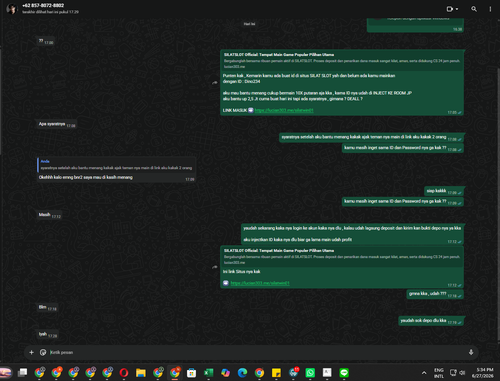Open Task View on the taskbar
This screenshot has width=500, height=381.
click(23, 372)
